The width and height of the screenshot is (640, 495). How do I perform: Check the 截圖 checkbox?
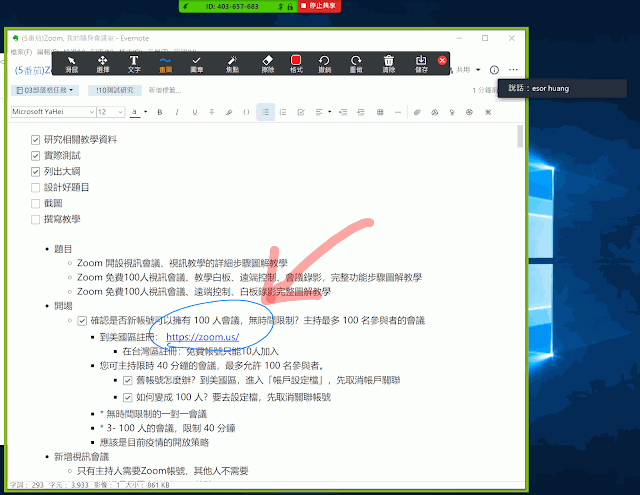click(x=36, y=204)
